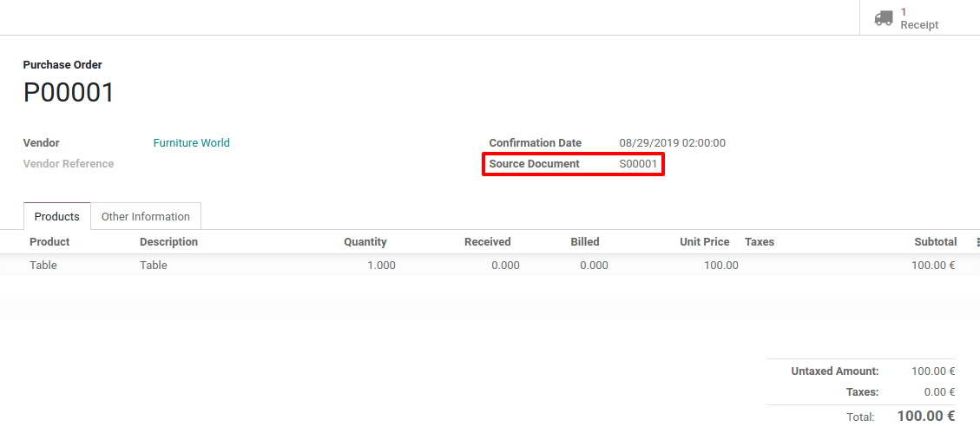Click the Received column header
Screen dimensions: 980x427
[x=487, y=242]
